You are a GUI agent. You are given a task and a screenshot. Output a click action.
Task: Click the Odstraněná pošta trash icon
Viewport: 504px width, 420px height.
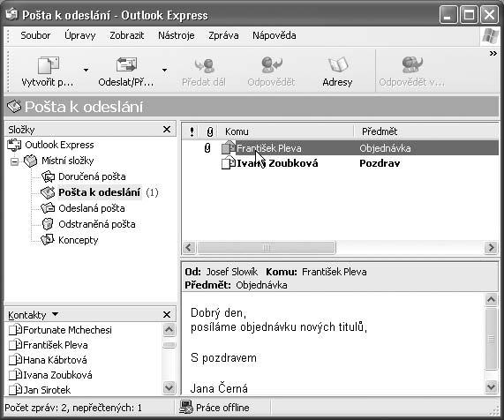[48, 224]
